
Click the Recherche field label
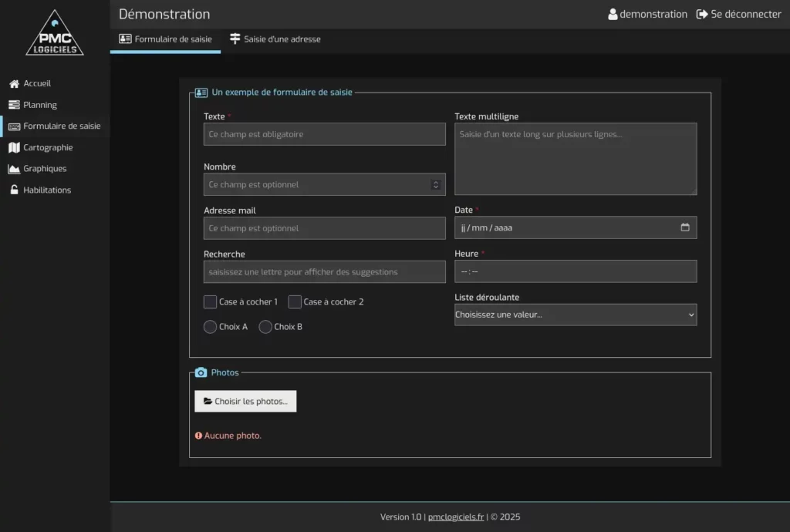click(x=225, y=254)
